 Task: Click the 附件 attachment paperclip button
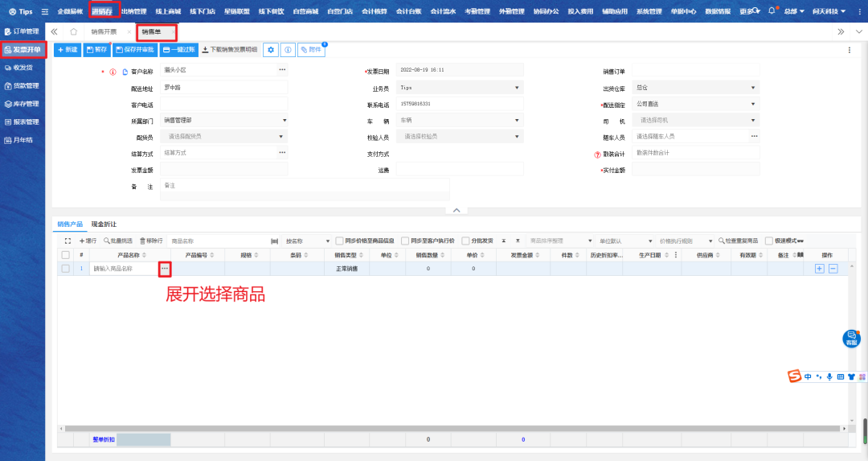(x=312, y=50)
